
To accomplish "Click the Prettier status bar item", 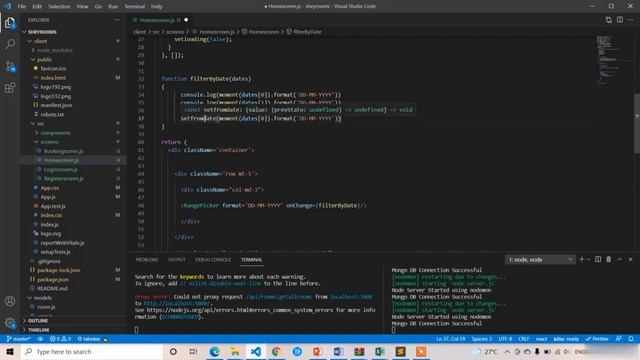I will (597, 339).
